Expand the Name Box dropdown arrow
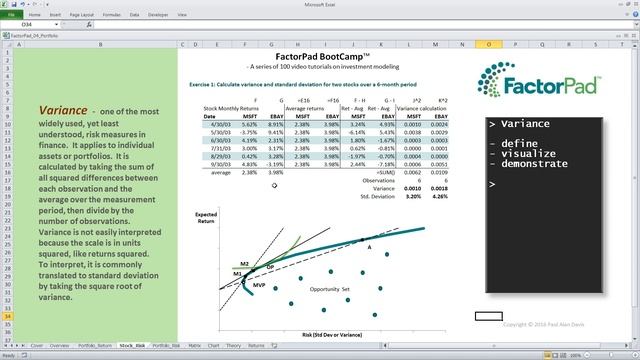 click(56, 24)
